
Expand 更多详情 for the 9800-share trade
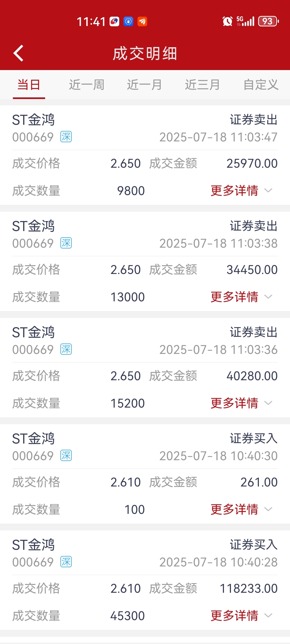point(241,191)
